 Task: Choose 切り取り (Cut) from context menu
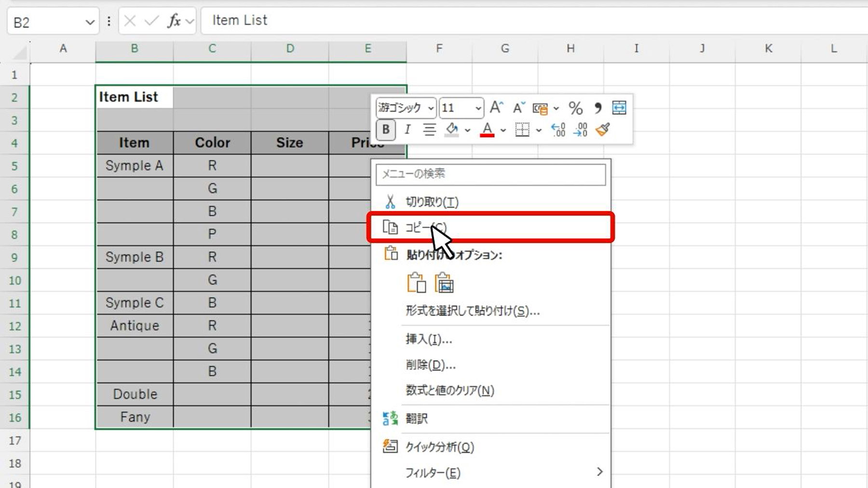click(x=490, y=202)
